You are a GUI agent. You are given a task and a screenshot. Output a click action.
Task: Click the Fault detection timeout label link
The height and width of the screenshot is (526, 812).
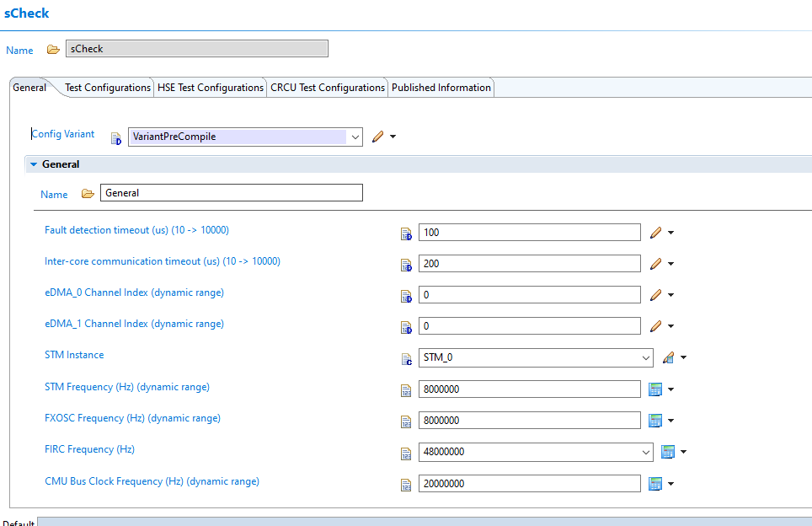tap(136, 230)
